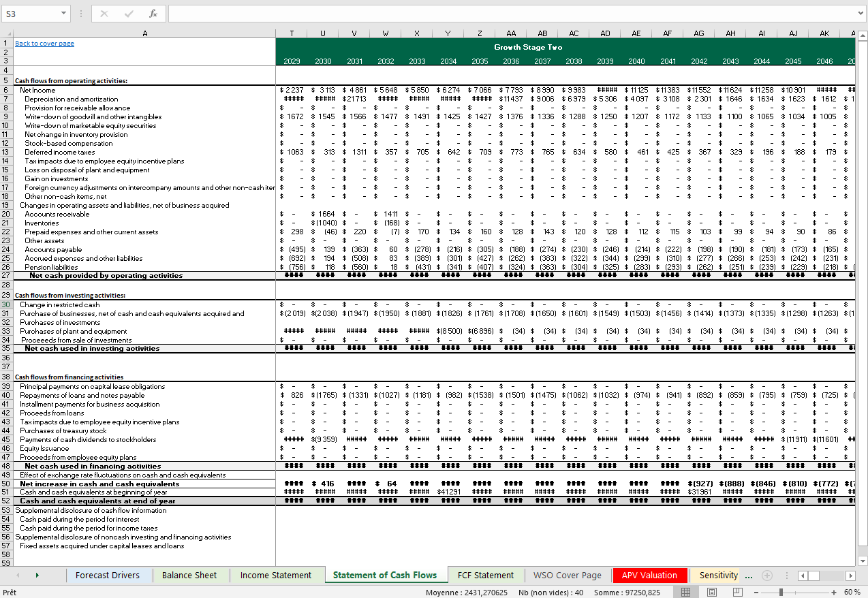Select 'Cash and cash equivalents at end of year'
The height and width of the screenshot is (598, 868).
97,501
